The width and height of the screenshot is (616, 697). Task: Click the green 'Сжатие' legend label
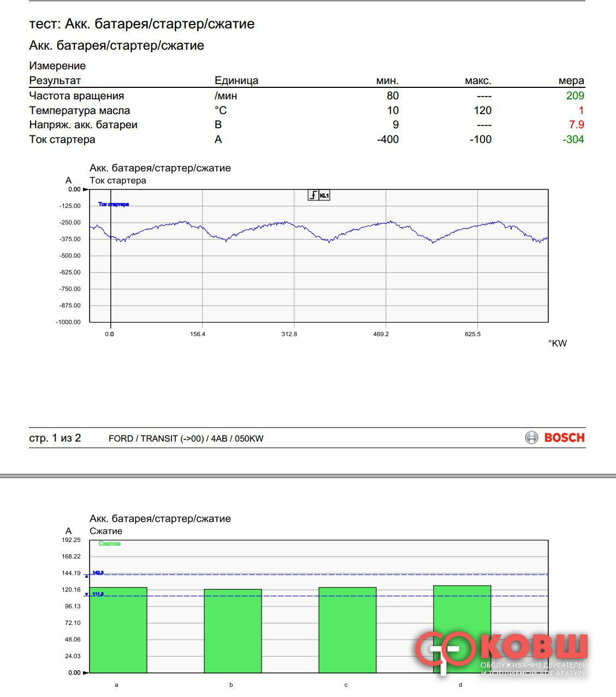109,544
